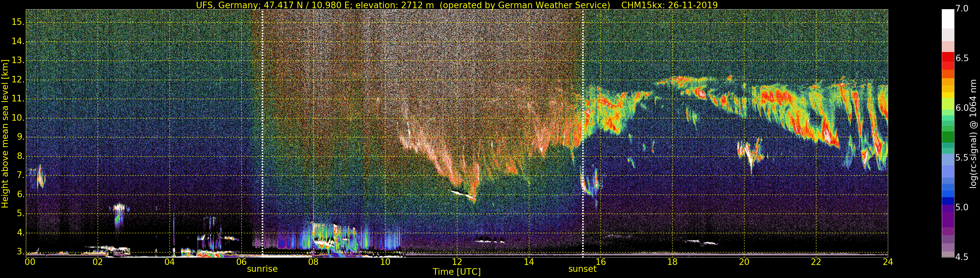Click the time axis tick '14'

pos(529,262)
